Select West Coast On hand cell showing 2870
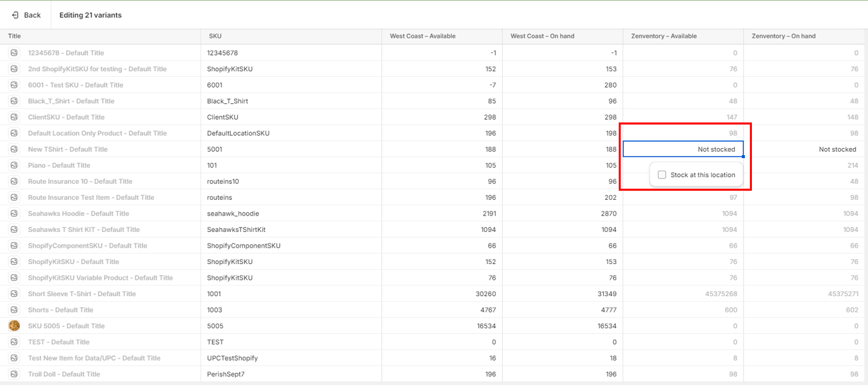The height and width of the screenshot is (385, 868). pyautogui.click(x=562, y=214)
